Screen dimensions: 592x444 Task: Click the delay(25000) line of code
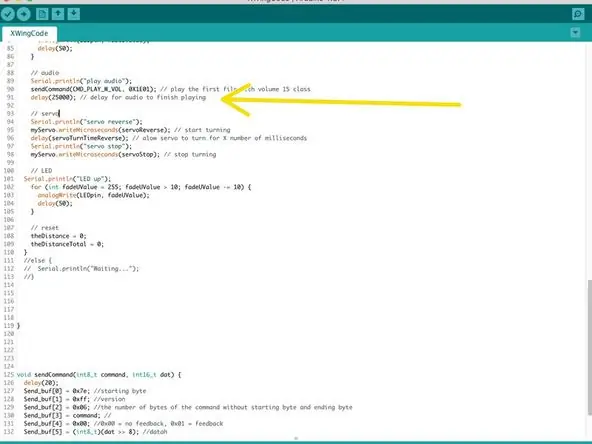pyautogui.click(x=118, y=97)
